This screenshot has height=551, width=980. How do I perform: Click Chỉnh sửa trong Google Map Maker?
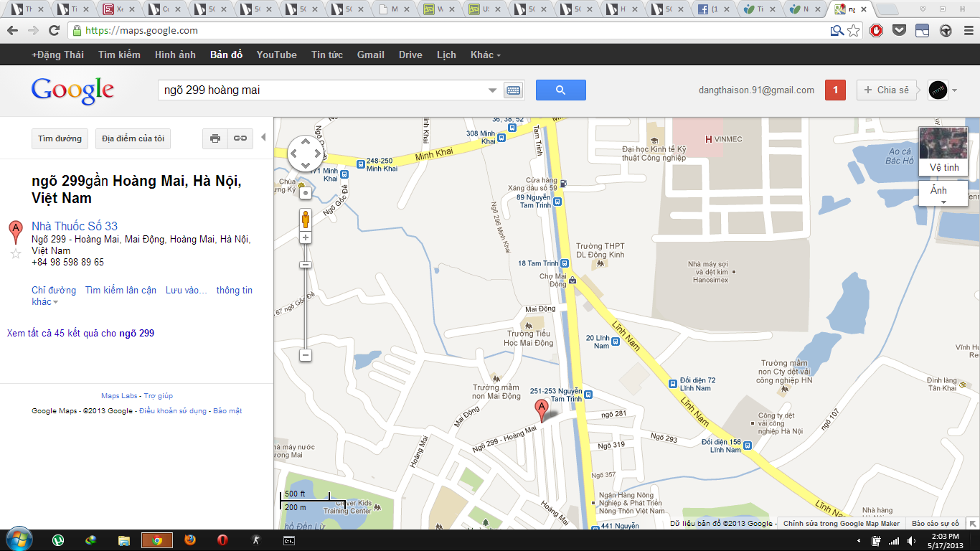(x=842, y=524)
